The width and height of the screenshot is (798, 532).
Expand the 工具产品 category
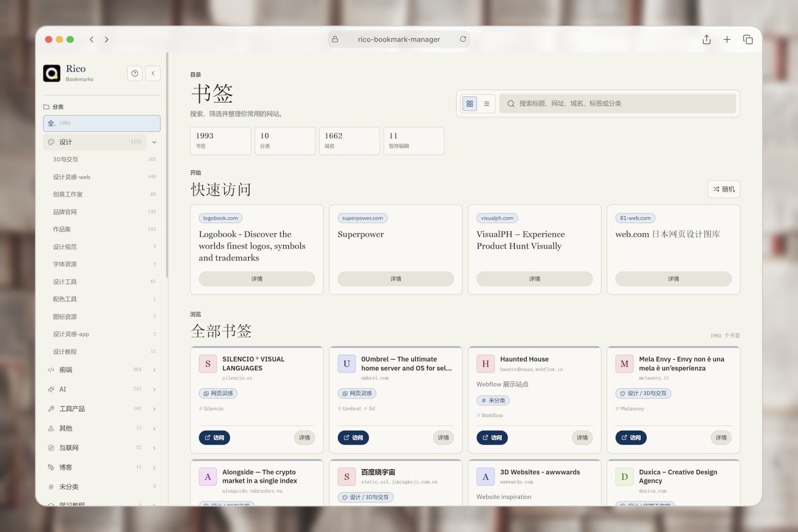click(154, 408)
